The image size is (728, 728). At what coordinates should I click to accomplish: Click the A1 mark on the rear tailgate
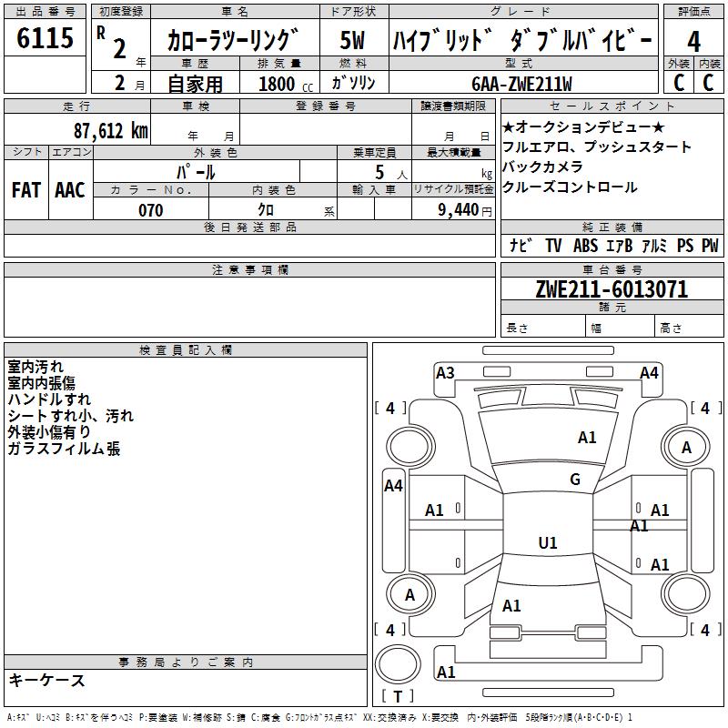click(511, 605)
